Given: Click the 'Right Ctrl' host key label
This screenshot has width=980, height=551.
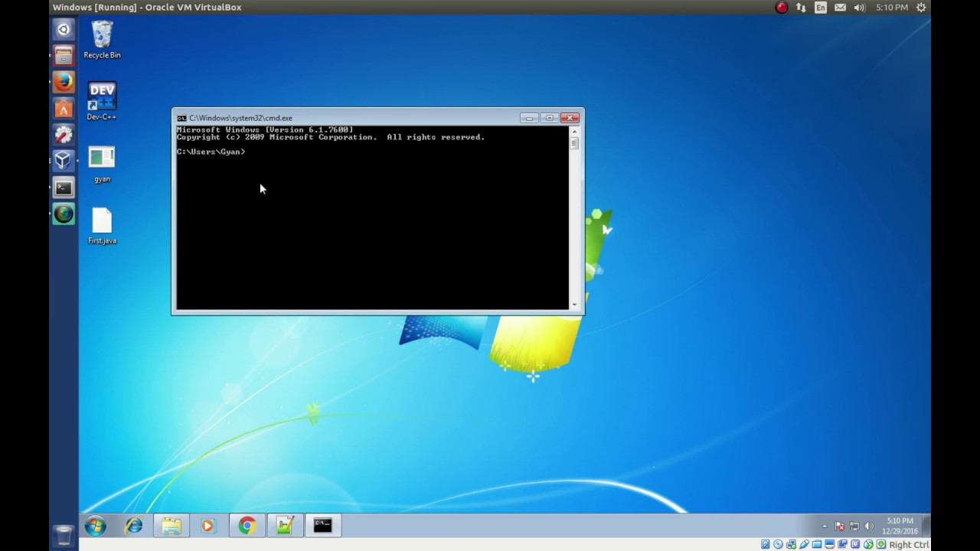Looking at the screenshot, I should coord(909,544).
